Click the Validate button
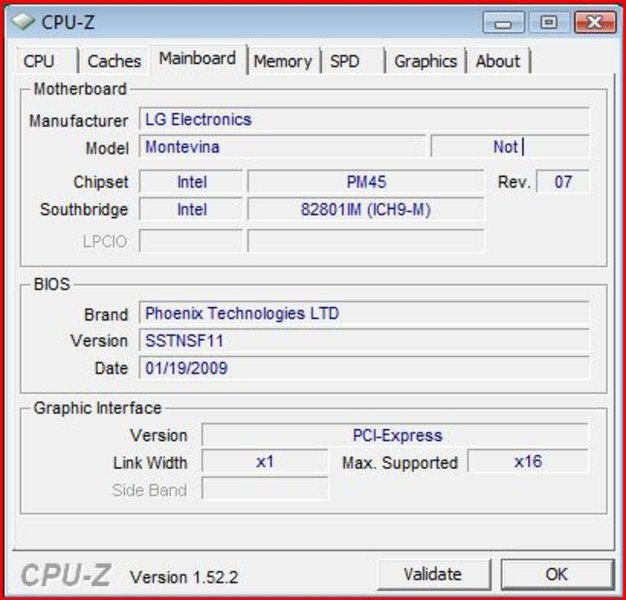Image resolution: width=626 pixels, height=600 pixels. point(432,574)
